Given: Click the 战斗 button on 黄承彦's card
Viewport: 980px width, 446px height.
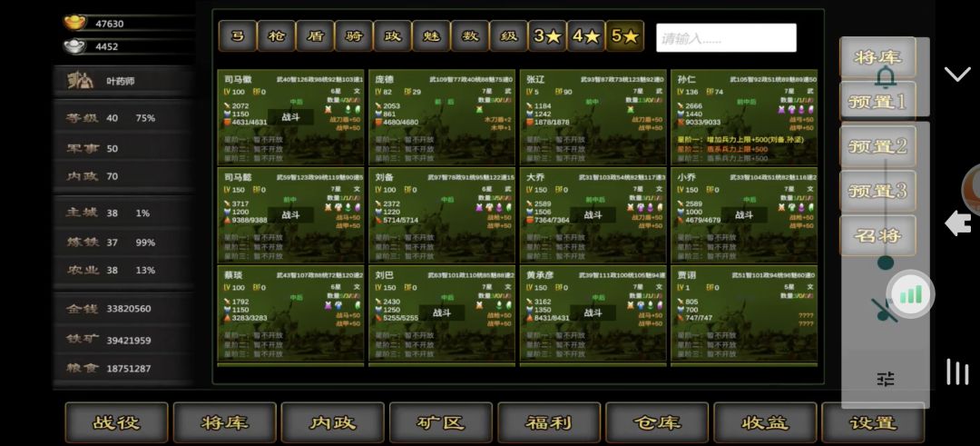Looking at the screenshot, I should (x=593, y=312).
